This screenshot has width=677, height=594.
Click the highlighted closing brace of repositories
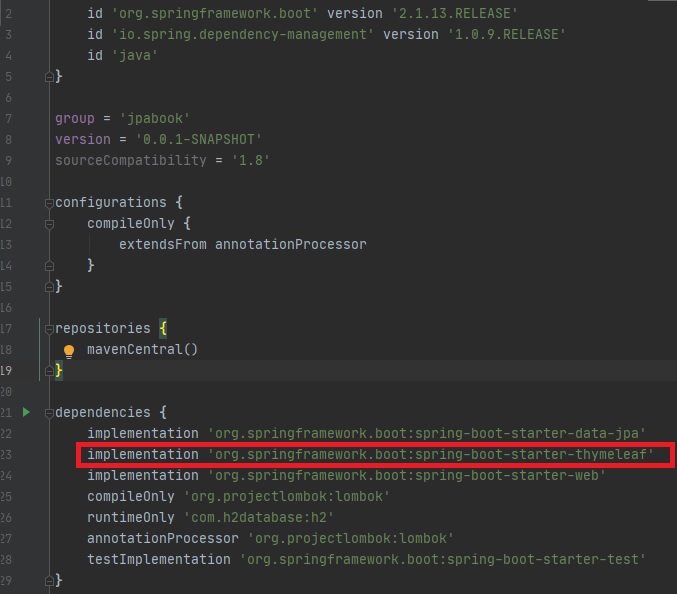click(59, 370)
